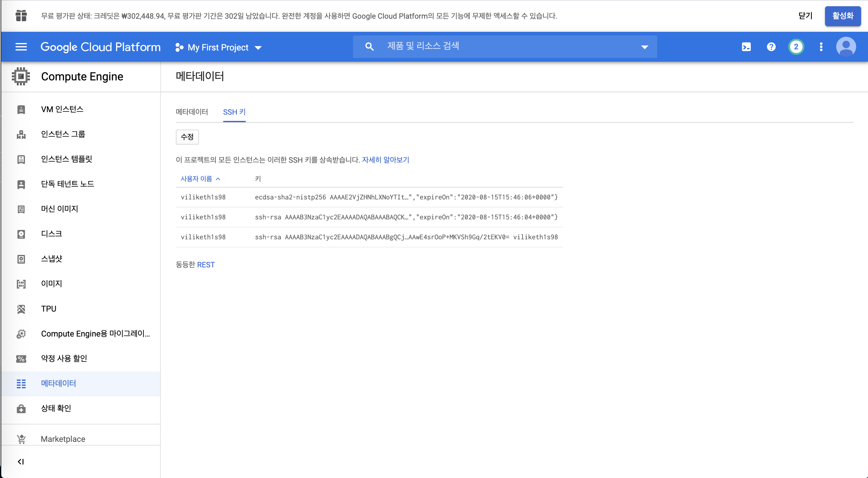Image resolution: width=868 pixels, height=478 pixels.
Task: Open the more options three-dot menu
Action: pos(821,47)
